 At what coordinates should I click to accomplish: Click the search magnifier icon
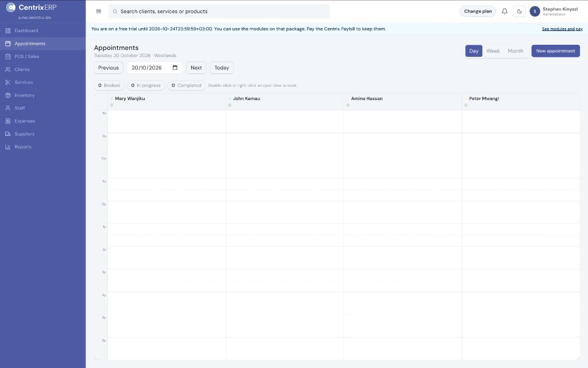pos(115,11)
